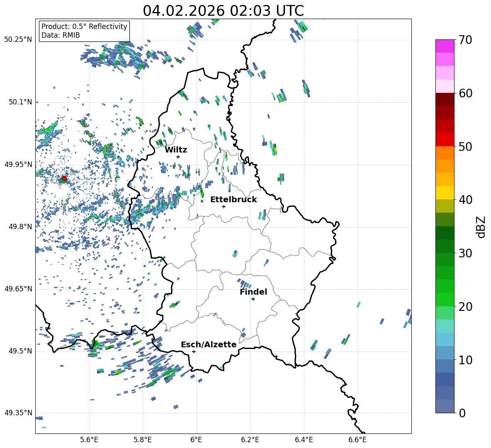Click the Data: RMIB source text
This screenshot has width=491, height=448.
click(x=61, y=35)
